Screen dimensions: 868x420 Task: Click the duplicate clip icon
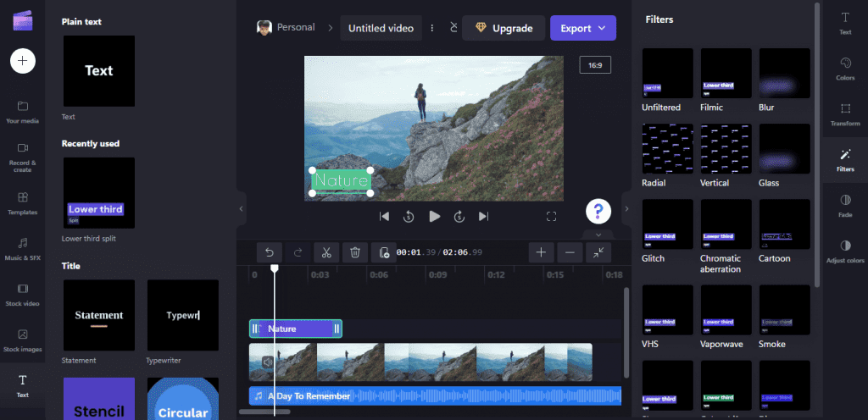point(384,252)
